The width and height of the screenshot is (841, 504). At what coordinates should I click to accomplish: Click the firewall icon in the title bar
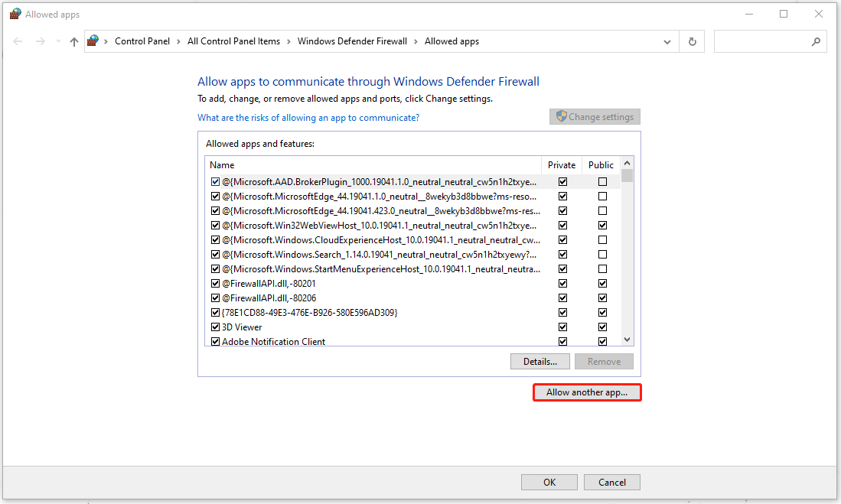[x=15, y=13]
